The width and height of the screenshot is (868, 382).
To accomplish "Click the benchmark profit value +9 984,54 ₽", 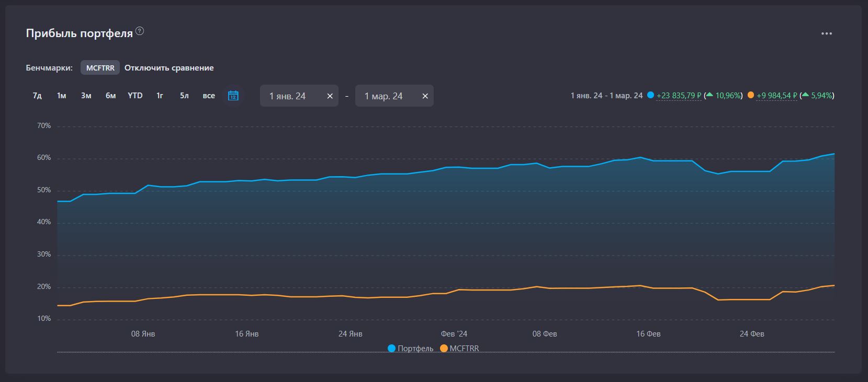I will click(x=777, y=96).
